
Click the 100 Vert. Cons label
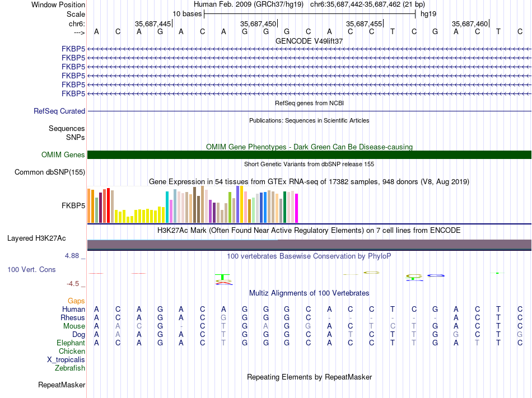31,270
